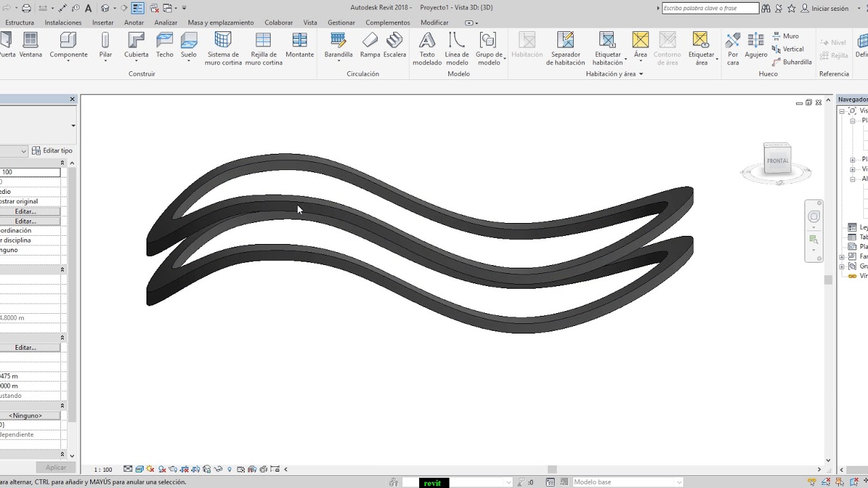
Task: Select the Componente tool
Action: coord(68,45)
